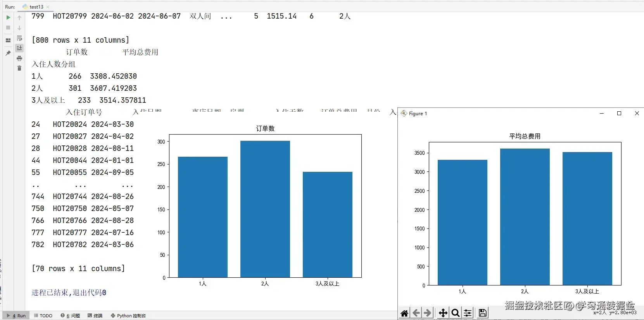
Task: Click order number HOT20782 in console
Action: click(70, 244)
